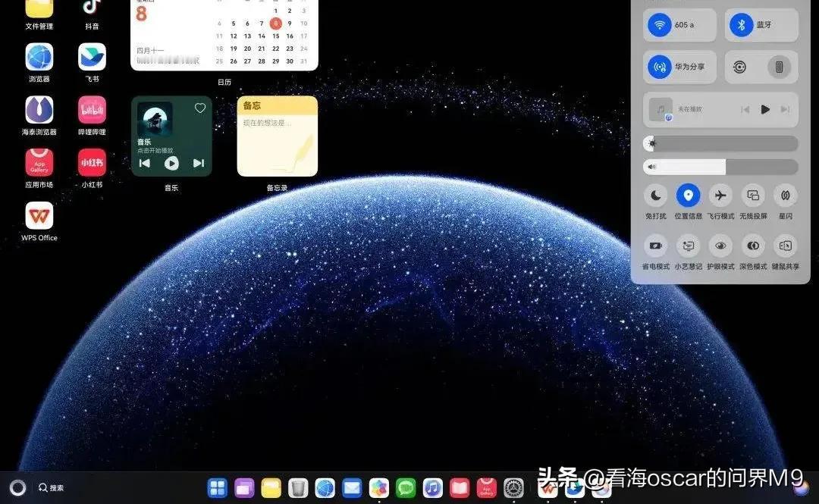Enable 护眼模式 eye comfort mode
The width and height of the screenshot is (819, 504).
[x=721, y=246]
